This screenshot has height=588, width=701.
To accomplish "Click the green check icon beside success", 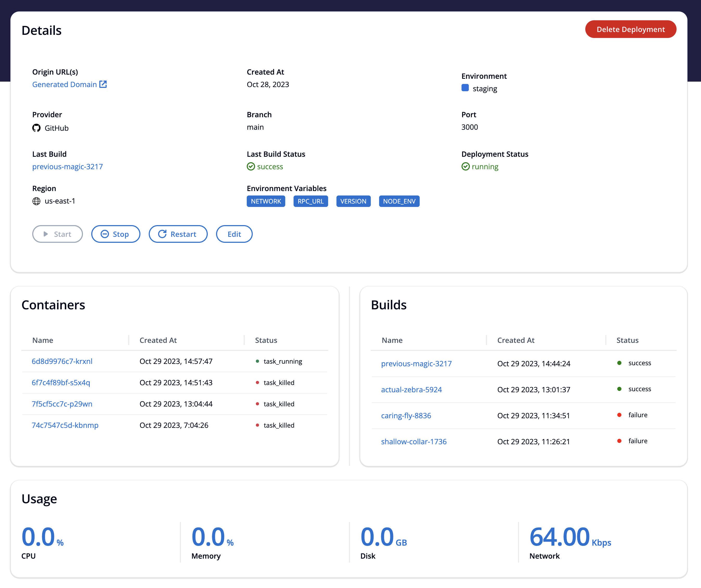I will [x=251, y=167].
